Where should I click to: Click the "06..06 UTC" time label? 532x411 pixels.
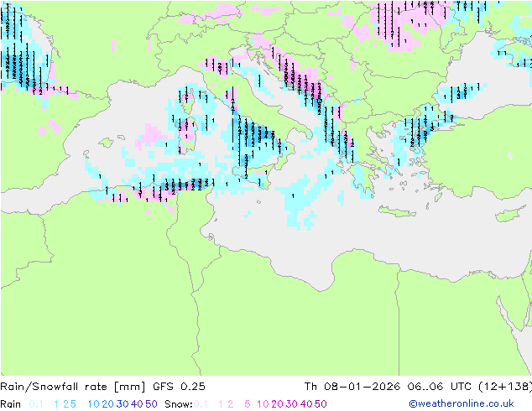439,387
